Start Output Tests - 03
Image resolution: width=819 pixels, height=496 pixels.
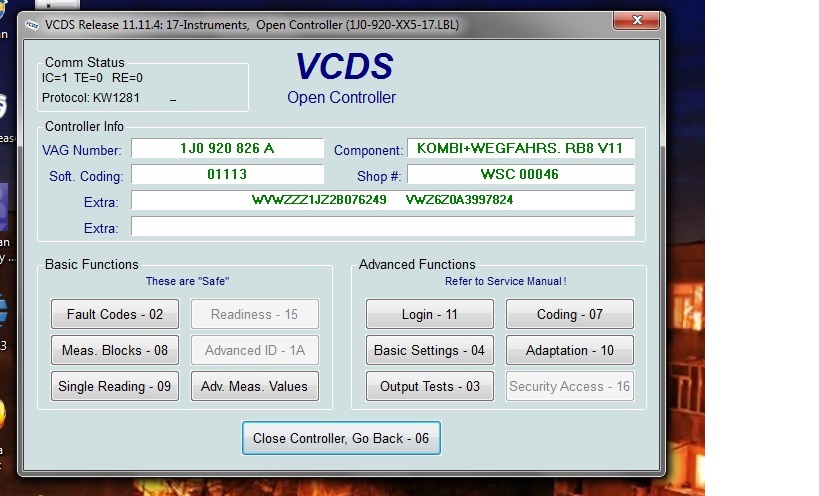click(430, 386)
